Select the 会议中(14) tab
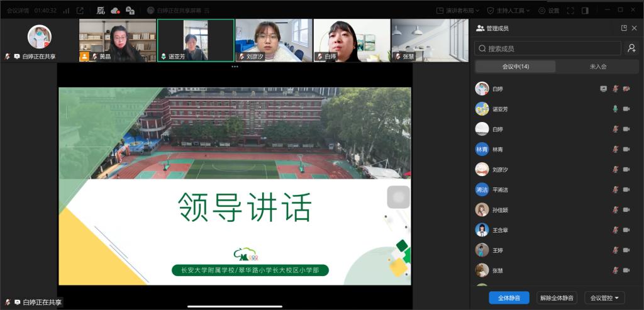The width and height of the screenshot is (644, 310). 515,67
